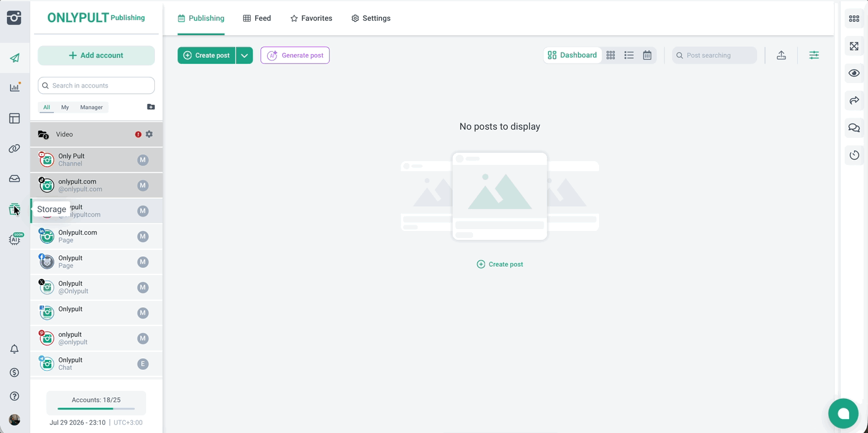Focus the Search in accounts field
The image size is (868, 433).
(96, 86)
